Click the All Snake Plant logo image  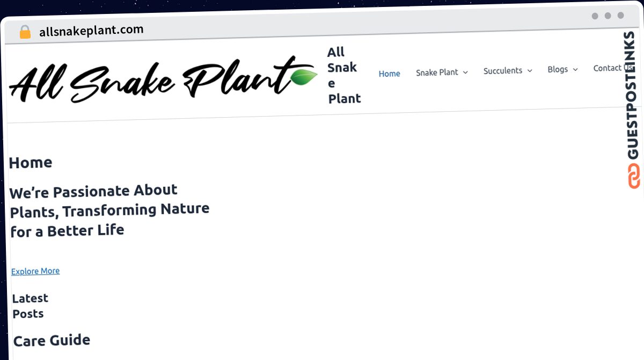pos(164,80)
